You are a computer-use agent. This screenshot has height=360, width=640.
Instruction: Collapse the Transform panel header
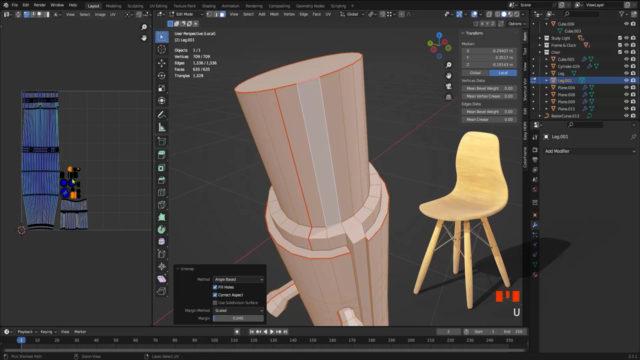473,33
